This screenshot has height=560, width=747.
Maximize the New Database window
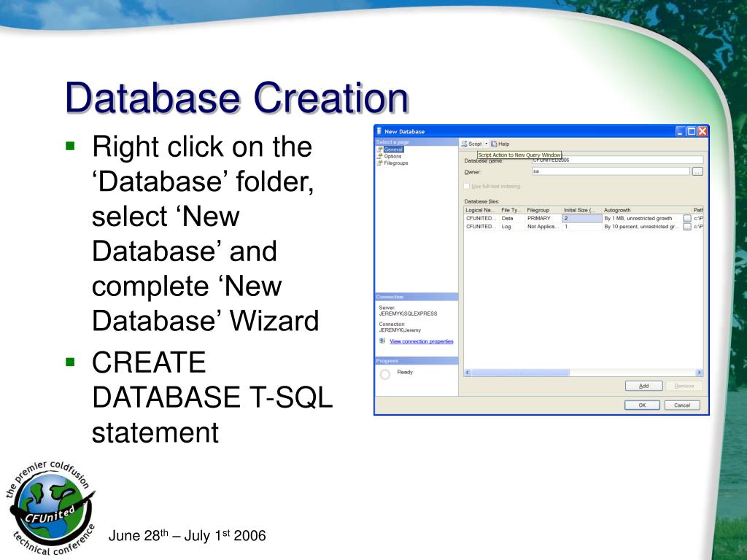point(692,131)
